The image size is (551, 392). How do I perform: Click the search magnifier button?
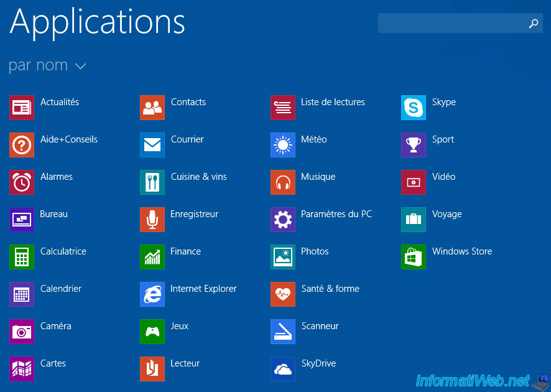tap(534, 24)
